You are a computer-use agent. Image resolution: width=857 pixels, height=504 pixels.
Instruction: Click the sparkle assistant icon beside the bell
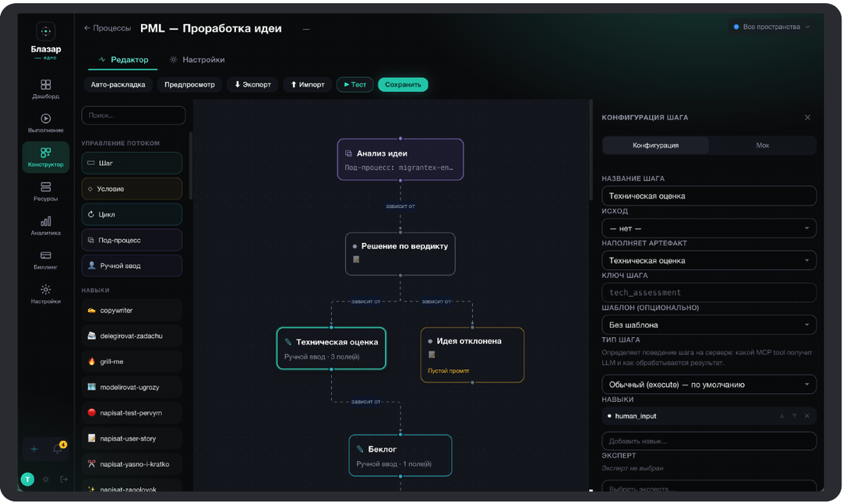(x=34, y=449)
